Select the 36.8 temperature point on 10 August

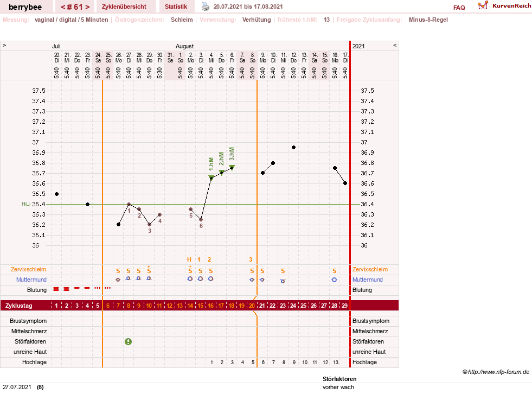(273, 163)
